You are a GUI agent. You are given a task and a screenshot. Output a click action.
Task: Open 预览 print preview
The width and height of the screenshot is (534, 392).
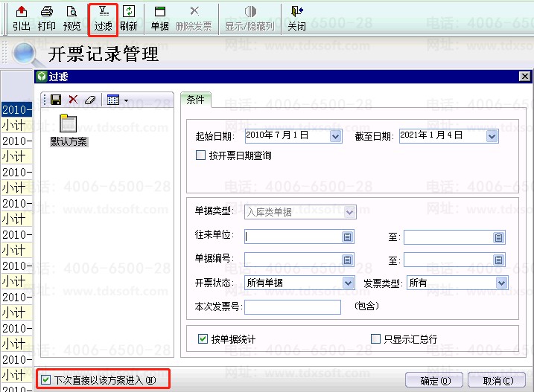[71, 19]
